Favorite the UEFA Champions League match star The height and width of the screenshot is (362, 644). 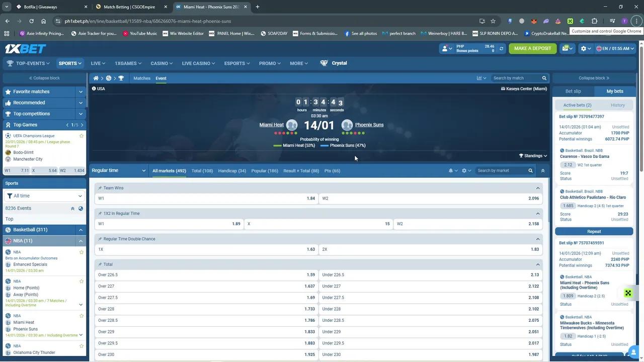pyautogui.click(x=82, y=136)
